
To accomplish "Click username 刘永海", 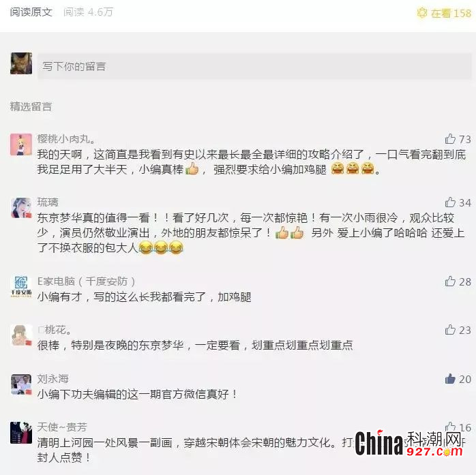I will click(53, 378).
